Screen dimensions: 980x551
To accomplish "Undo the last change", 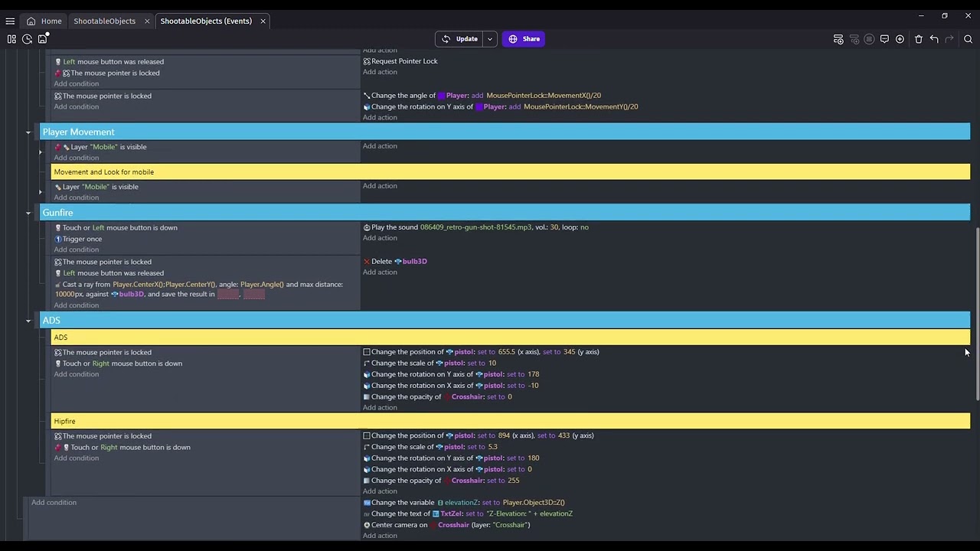I will (934, 39).
